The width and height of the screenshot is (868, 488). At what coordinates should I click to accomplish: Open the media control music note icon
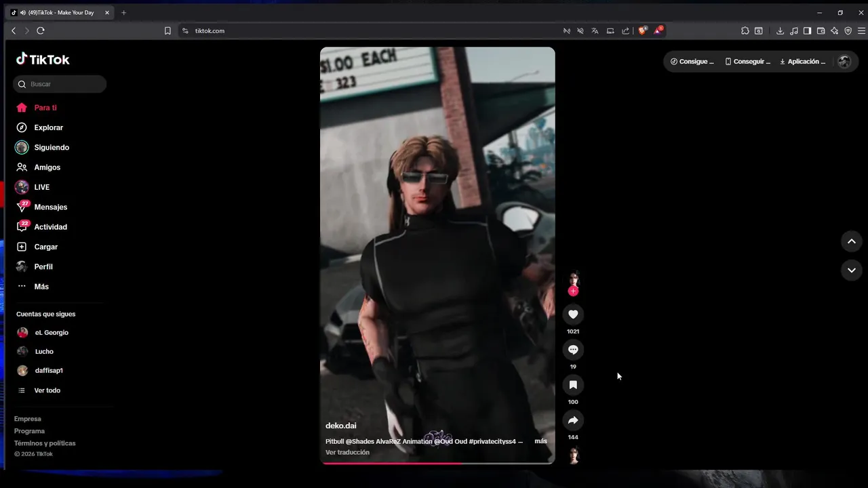point(794,30)
